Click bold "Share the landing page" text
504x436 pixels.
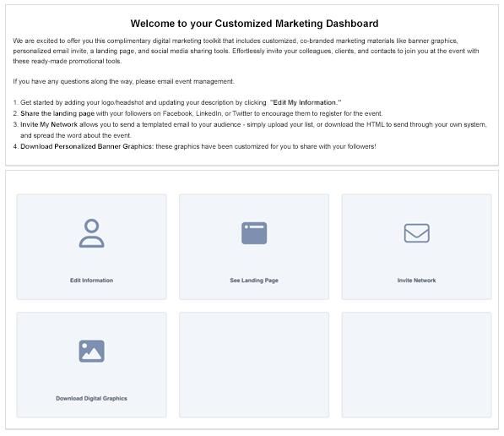[x=57, y=113]
